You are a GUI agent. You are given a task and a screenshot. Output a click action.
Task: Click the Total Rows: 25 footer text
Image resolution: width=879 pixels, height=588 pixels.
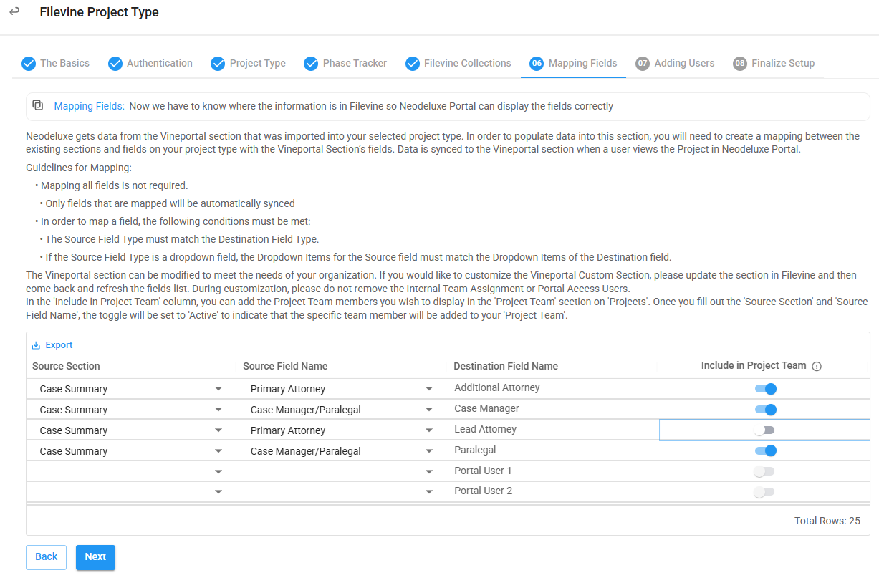827,521
